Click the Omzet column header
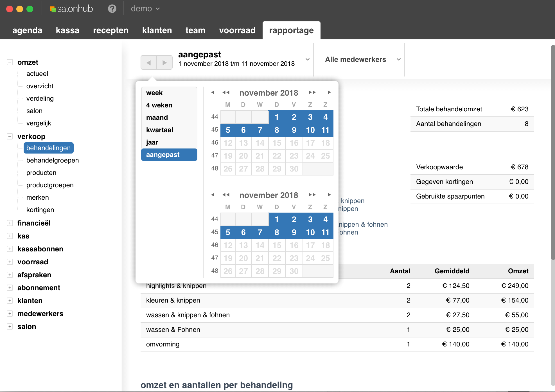This screenshot has width=555, height=392. [518, 271]
